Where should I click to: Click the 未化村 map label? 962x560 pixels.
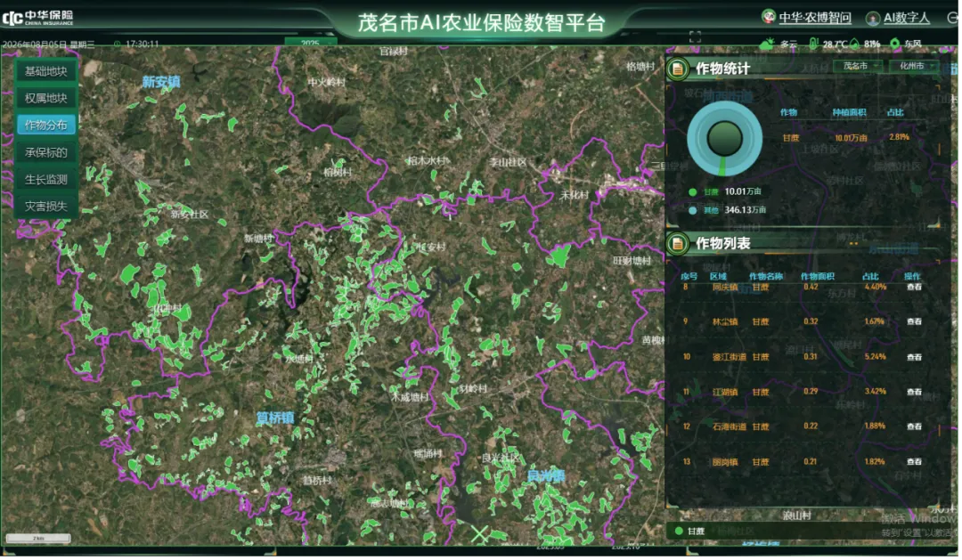click(575, 195)
